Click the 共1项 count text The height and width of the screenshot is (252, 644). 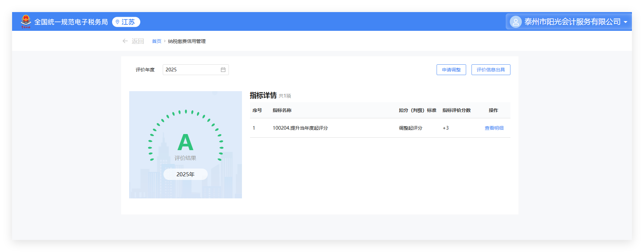[x=285, y=96]
